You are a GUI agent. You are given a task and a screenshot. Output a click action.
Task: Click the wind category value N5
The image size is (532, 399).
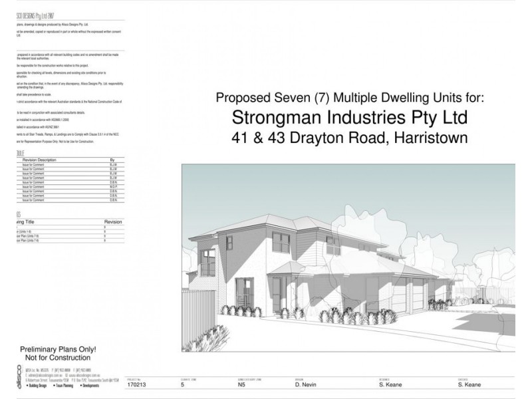tap(241, 384)
